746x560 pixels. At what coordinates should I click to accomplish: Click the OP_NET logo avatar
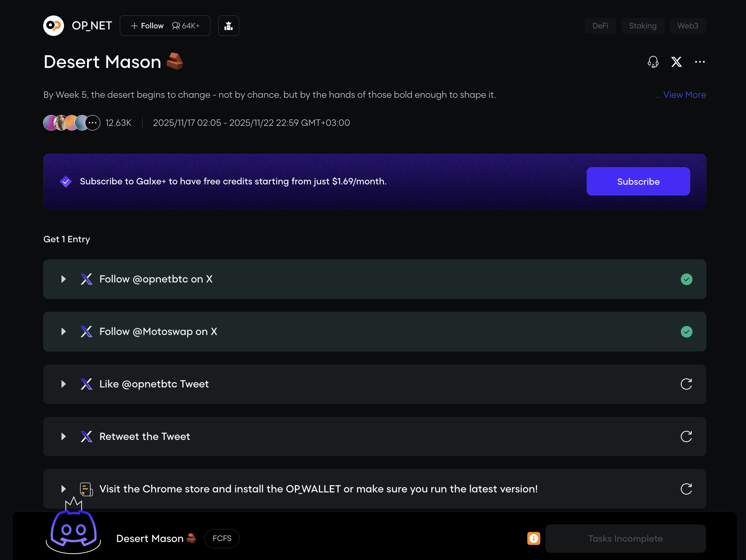click(x=54, y=26)
